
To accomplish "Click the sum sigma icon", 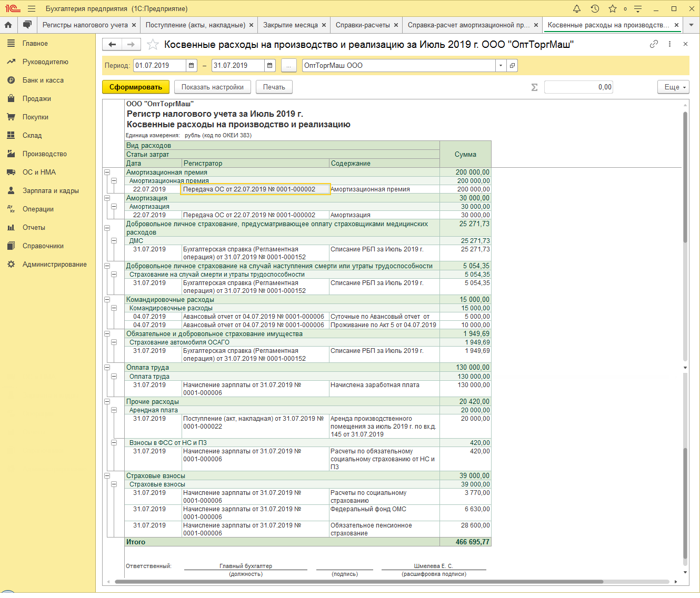I will click(x=534, y=87).
